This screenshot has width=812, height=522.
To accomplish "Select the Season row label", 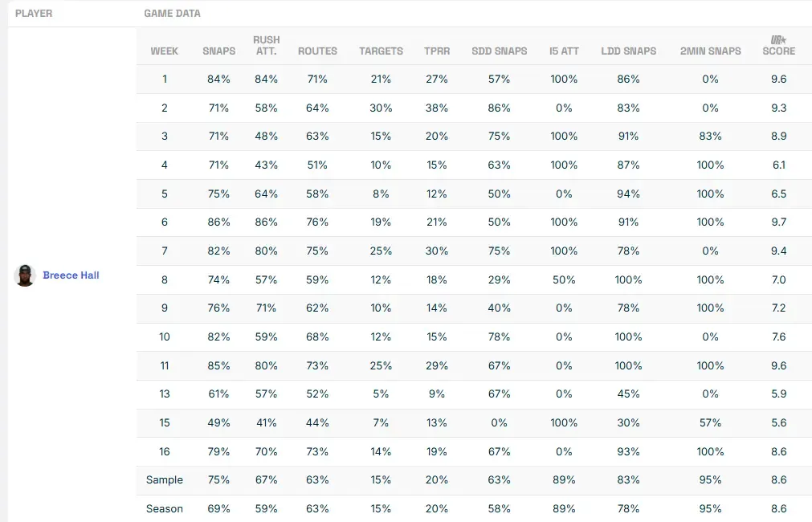I will coord(165,508).
